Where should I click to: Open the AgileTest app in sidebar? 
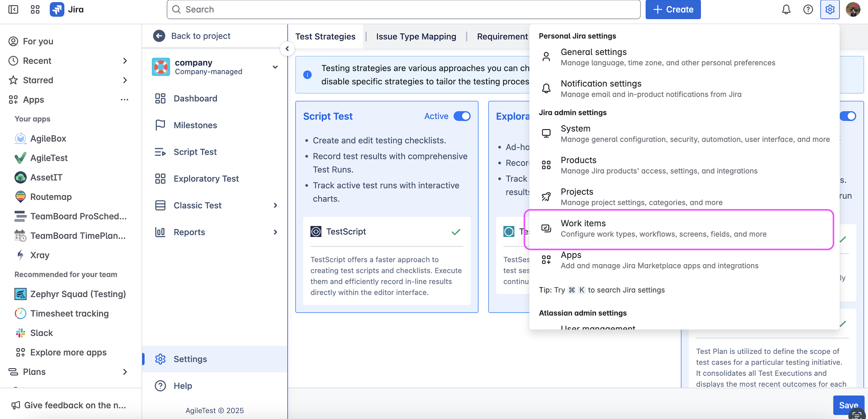point(49,158)
